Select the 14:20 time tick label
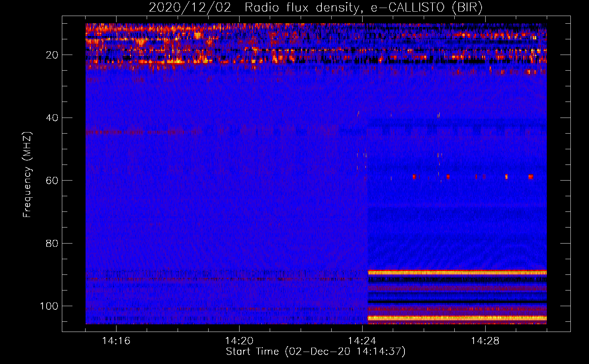This screenshot has width=589, height=364. [x=239, y=341]
